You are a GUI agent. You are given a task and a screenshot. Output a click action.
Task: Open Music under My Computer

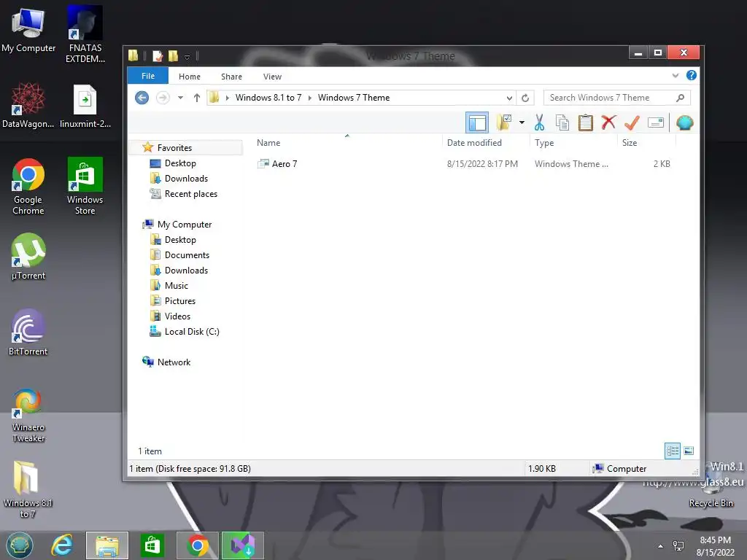(177, 286)
